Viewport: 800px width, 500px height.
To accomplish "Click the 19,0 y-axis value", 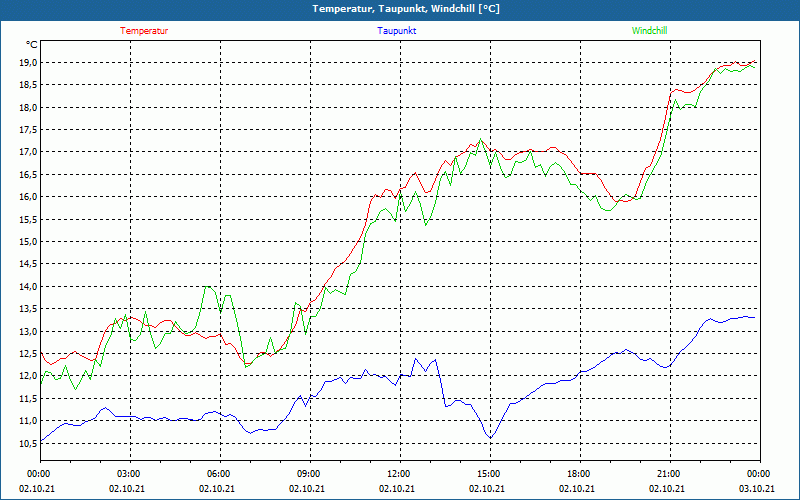I will pyautogui.click(x=29, y=63).
